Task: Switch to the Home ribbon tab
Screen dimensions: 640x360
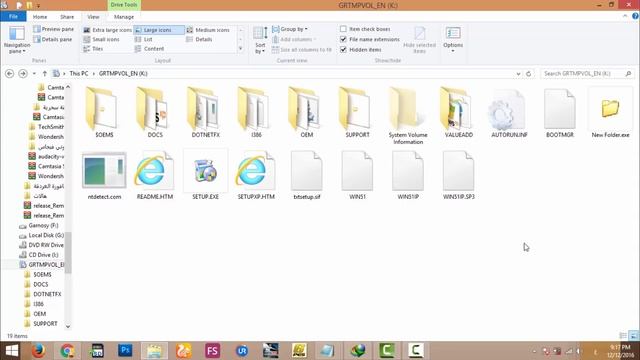Action: tap(40, 17)
